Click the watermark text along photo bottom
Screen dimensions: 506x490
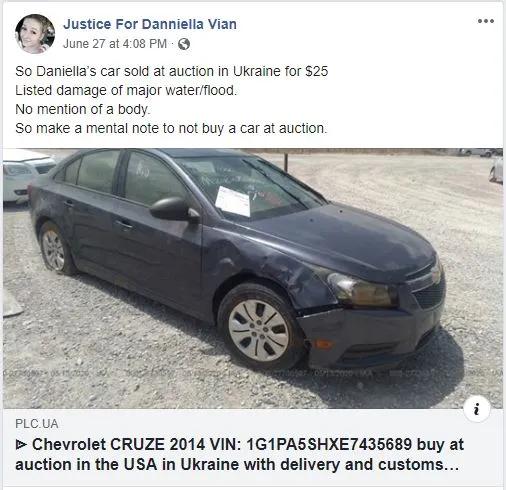(253, 373)
